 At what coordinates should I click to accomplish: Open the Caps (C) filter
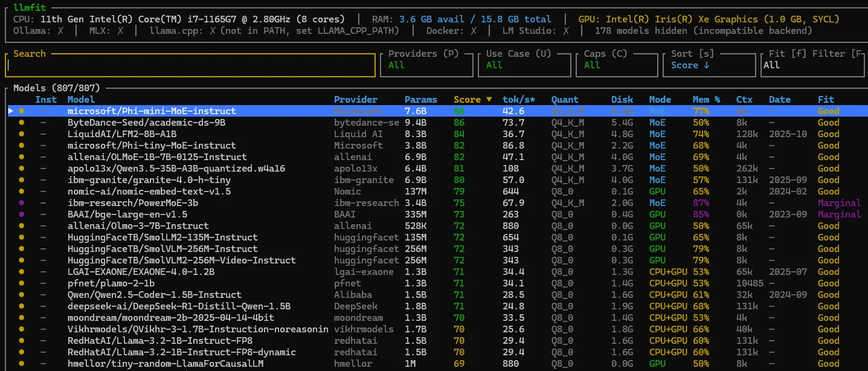(x=617, y=65)
